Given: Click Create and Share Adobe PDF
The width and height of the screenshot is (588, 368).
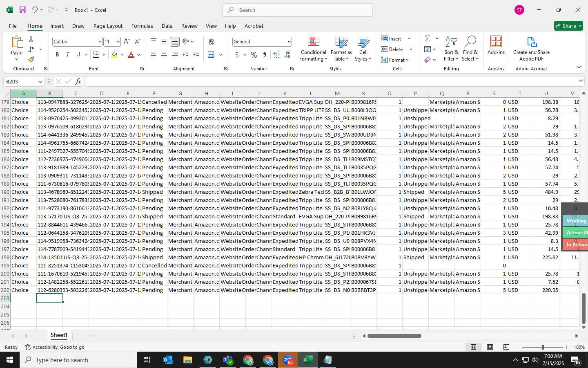Looking at the screenshot, I should coord(531,49).
